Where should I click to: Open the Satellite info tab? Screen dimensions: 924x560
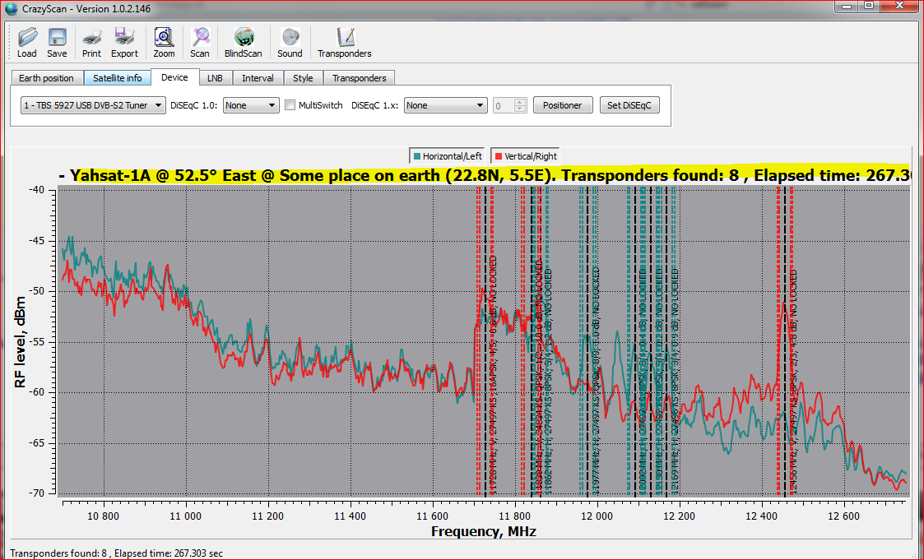click(x=117, y=78)
